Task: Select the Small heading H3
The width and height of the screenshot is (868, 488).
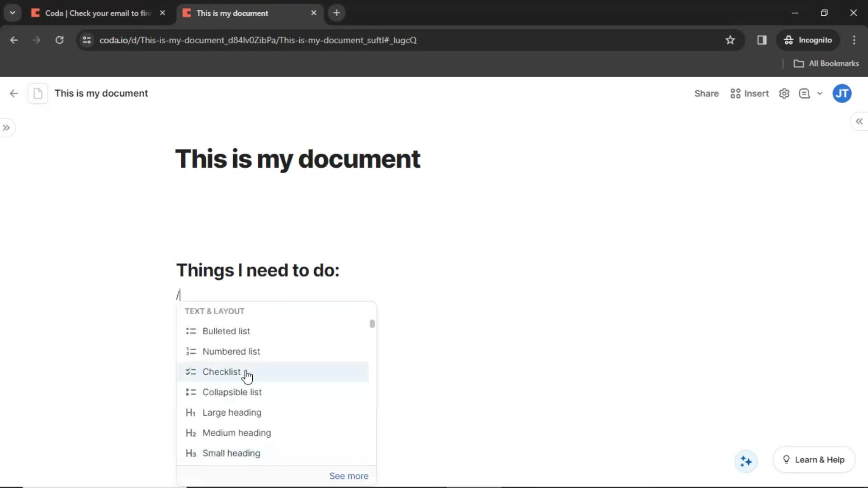Action: (x=232, y=453)
